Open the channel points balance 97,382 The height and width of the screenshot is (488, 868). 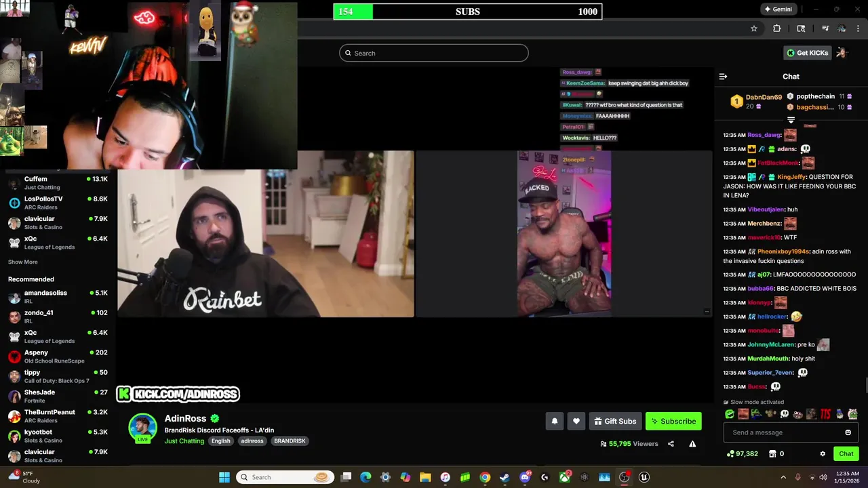[742, 453]
